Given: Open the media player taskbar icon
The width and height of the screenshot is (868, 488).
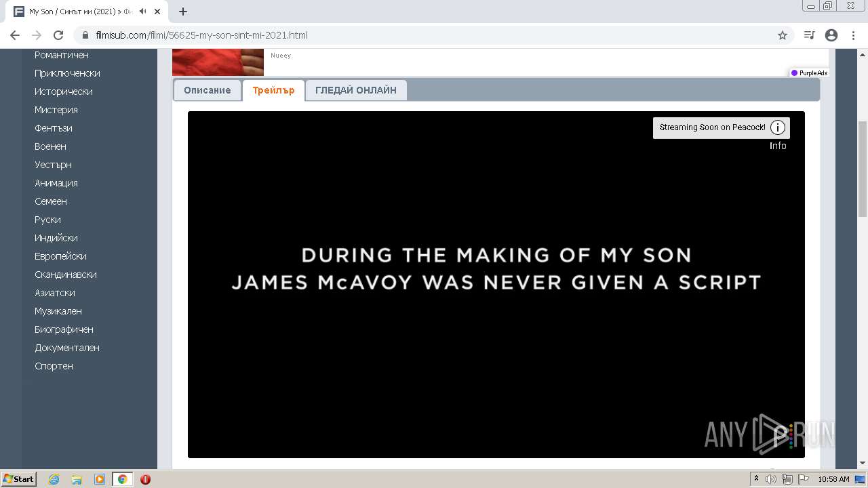Looking at the screenshot, I should [100, 479].
